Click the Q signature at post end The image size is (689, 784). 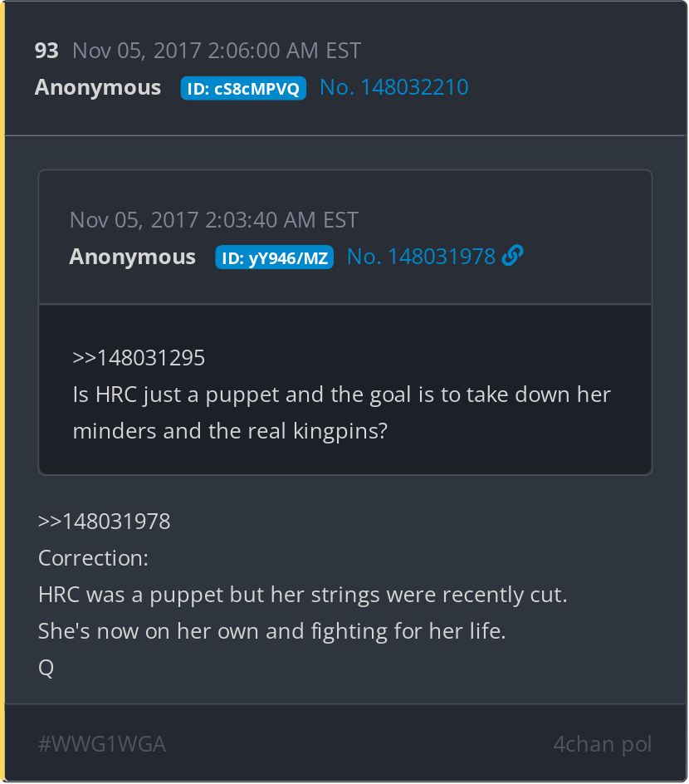[x=46, y=668]
